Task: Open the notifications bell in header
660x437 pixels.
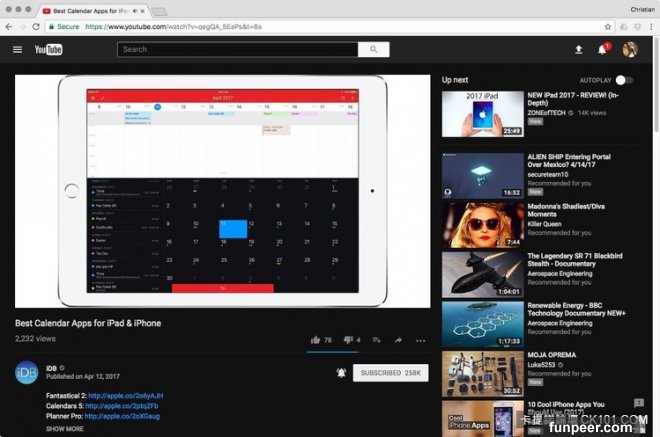Action: click(x=603, y=49)
